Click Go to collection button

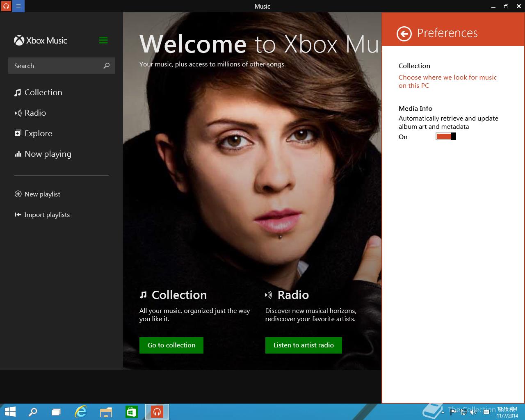tap(171, 345)
